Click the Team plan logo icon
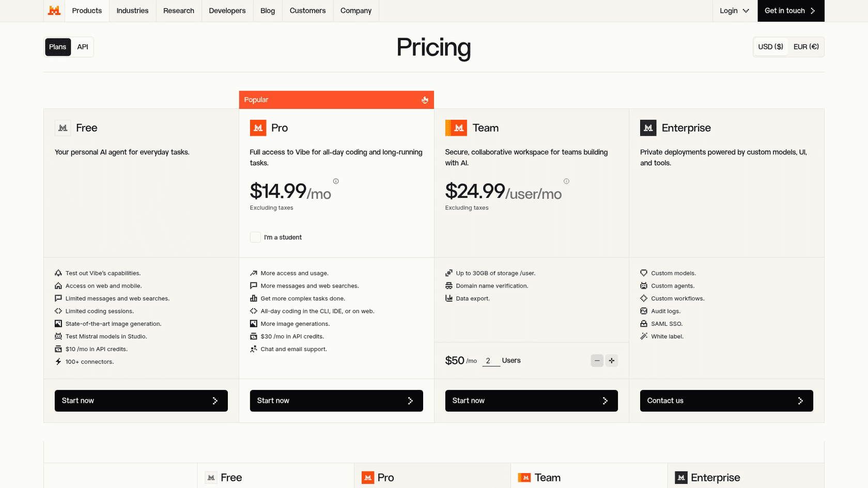 (456, 128)
